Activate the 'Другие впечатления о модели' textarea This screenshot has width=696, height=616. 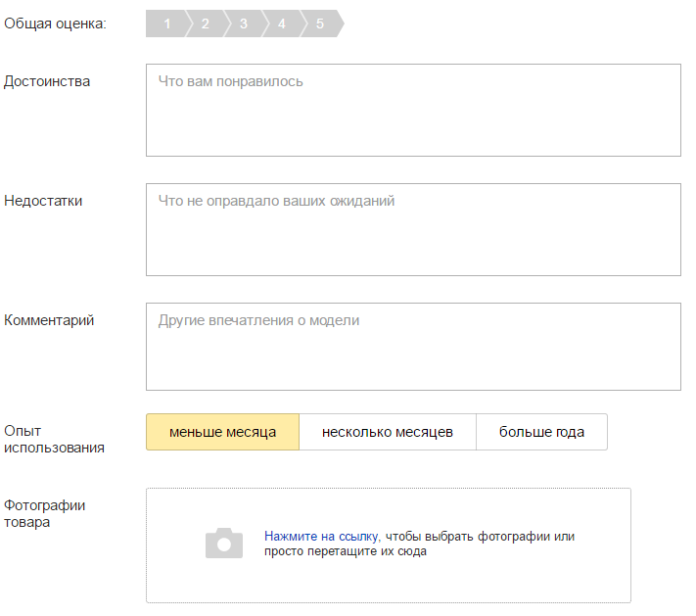click(x=412, y=347)
